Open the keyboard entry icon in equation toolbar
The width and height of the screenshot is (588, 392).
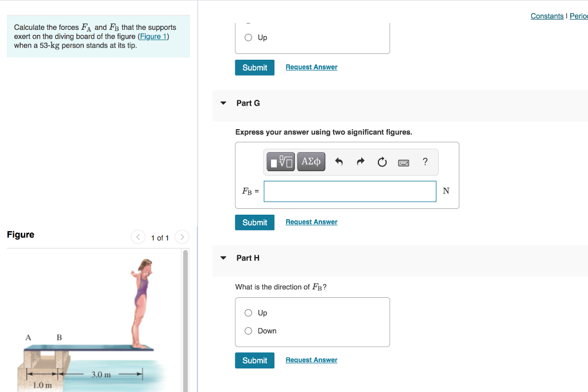tap(403, 162)
